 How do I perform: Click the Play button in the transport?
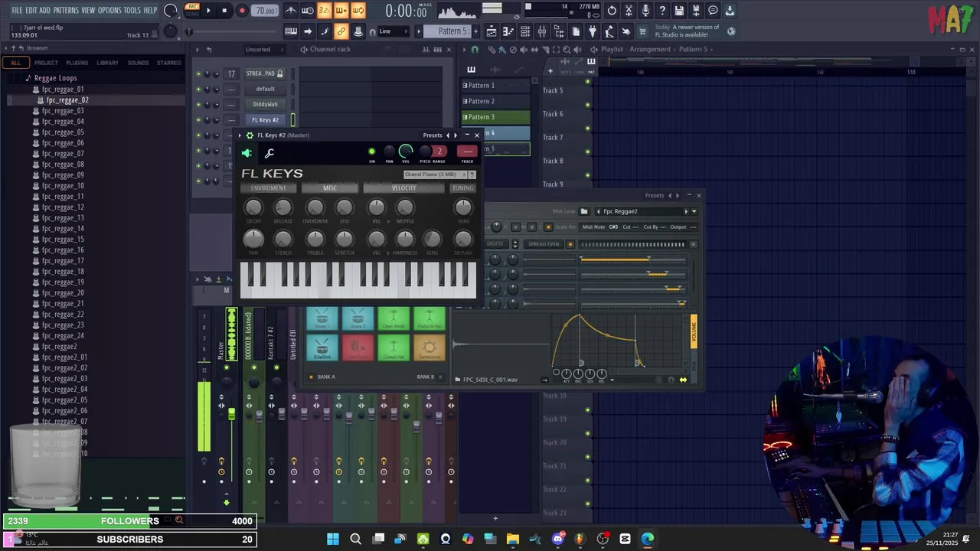click(x=208, y=11)
